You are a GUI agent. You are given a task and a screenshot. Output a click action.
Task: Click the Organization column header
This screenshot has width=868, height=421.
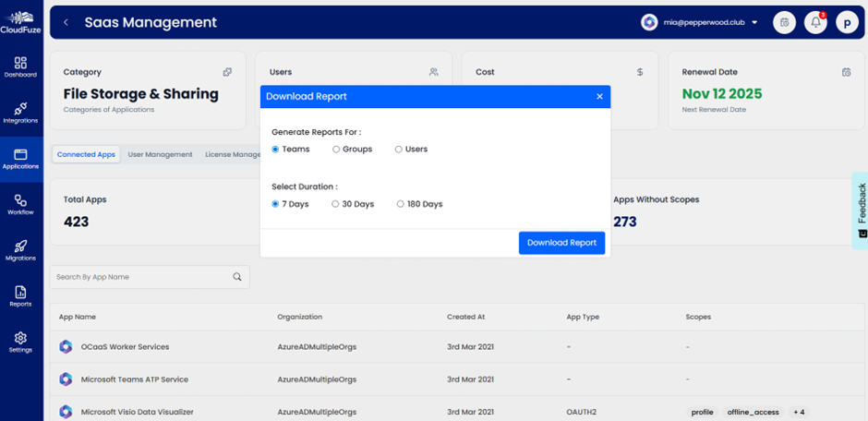pyautogui.click(x=299, y=317)
